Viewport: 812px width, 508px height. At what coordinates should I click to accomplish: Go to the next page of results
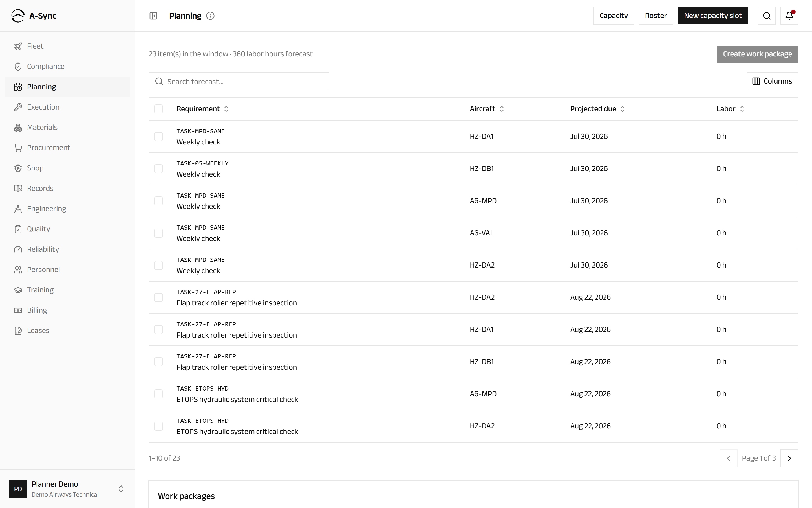[x=789, y=458]
